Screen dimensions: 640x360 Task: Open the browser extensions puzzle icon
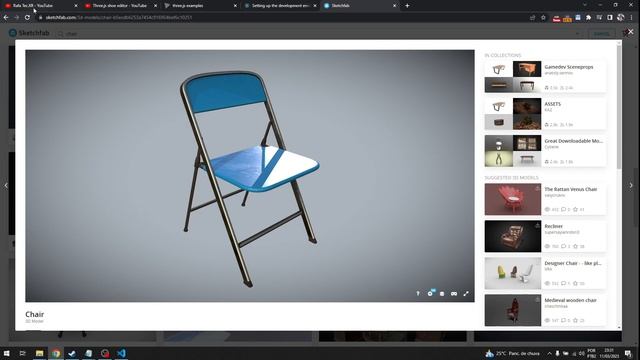pyautogui.click(x=588, y=18)
